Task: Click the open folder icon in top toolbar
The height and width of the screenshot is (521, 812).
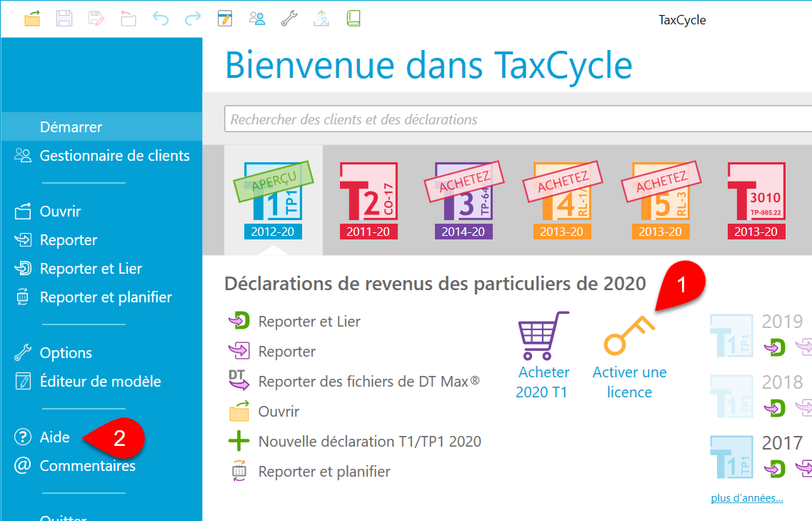Action: [x=32, y=19]
